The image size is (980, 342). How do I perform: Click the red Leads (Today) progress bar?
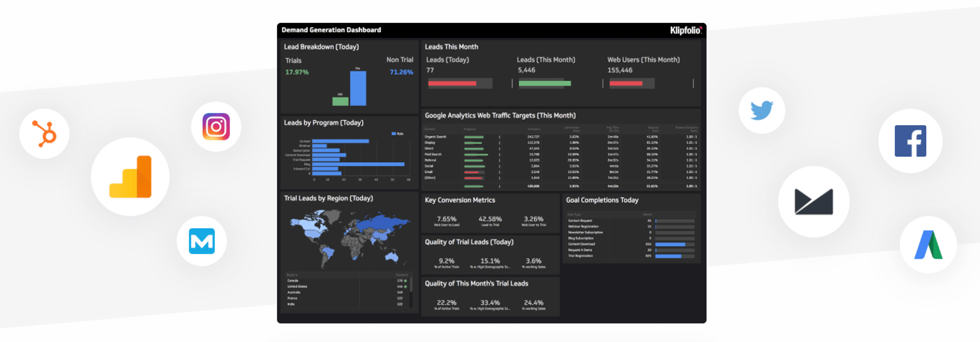pyautogui.click(x=452, y=83)
